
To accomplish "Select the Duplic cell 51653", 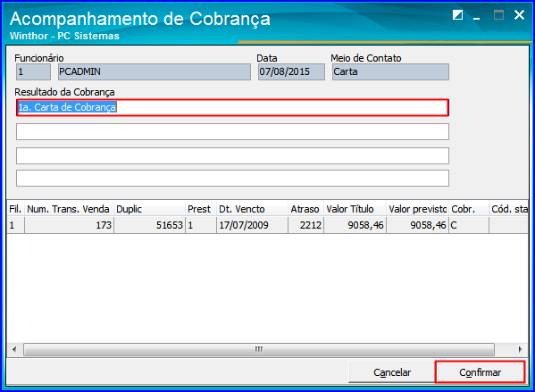I will [149, 225].
